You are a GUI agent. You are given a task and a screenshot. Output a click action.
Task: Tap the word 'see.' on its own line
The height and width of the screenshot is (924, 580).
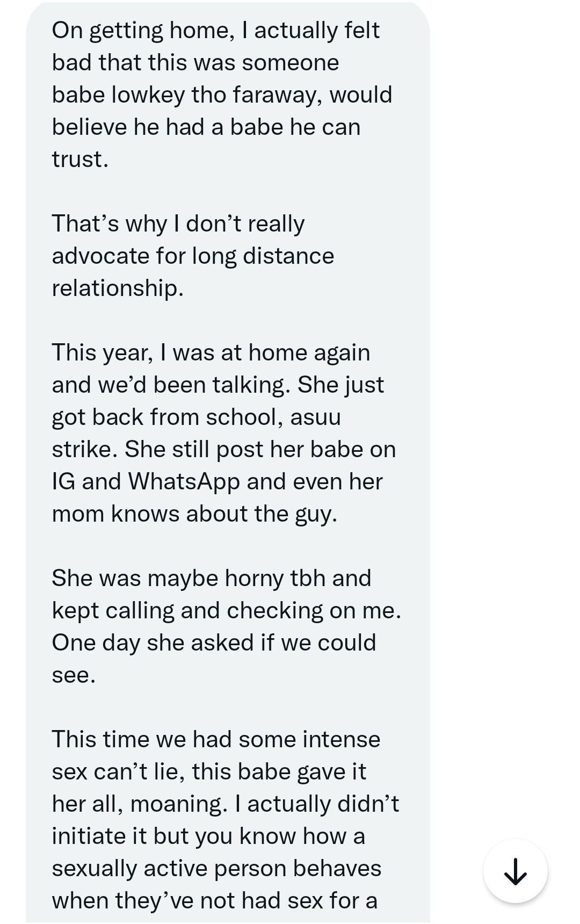(74, 675)
